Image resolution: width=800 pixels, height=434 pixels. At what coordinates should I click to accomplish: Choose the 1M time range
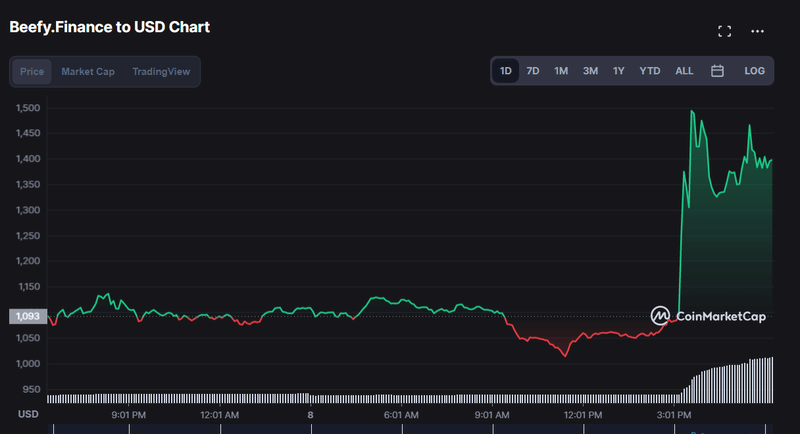coord(561,71)
